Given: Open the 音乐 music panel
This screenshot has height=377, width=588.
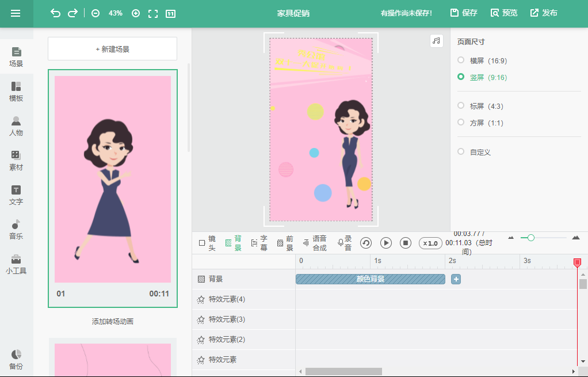Looking at the screenshot, I should coord(16,230).
